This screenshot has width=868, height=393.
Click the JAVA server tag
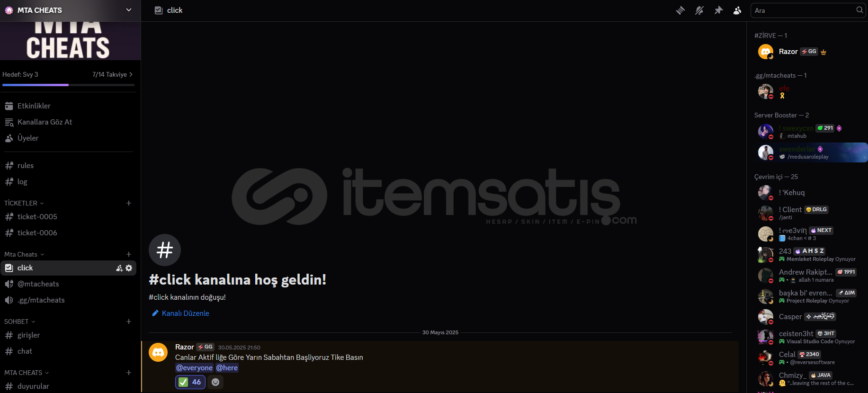click(821, 375)
